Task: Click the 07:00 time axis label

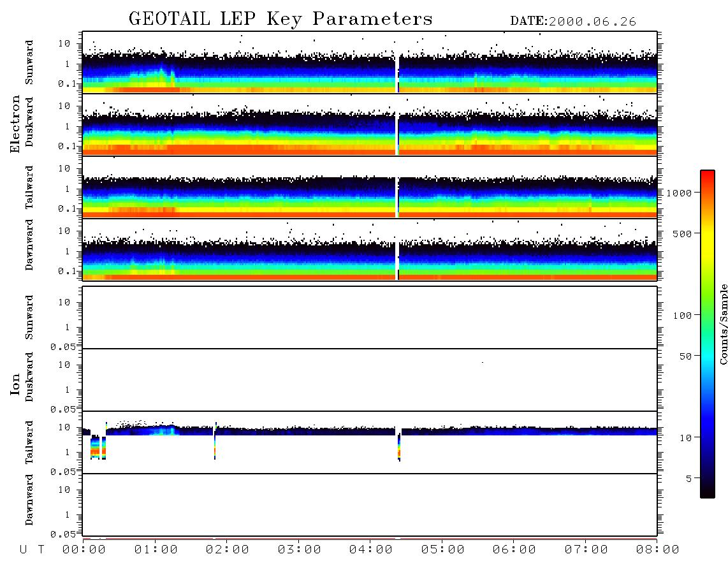Action: [x=586, y=550]
